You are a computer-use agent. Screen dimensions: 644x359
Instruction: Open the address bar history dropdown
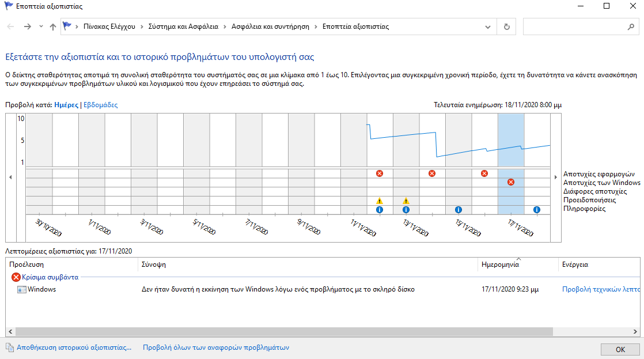(488, 27)
